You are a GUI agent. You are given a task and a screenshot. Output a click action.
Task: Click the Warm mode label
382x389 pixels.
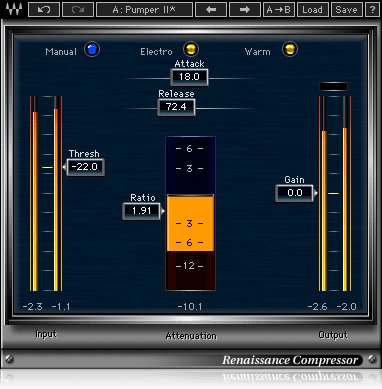[258, 52]
